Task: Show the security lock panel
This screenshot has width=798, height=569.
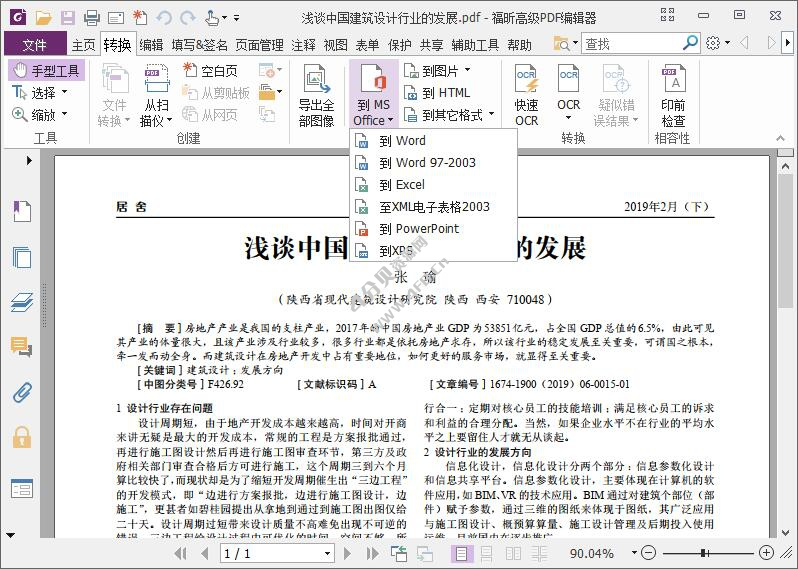Action: point(22,437)
